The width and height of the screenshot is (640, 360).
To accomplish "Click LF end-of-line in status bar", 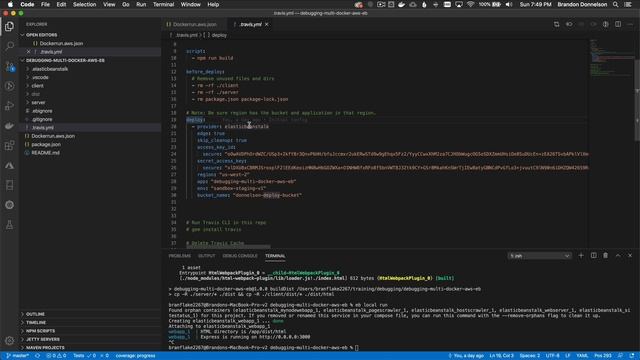I will pos(568,356).
